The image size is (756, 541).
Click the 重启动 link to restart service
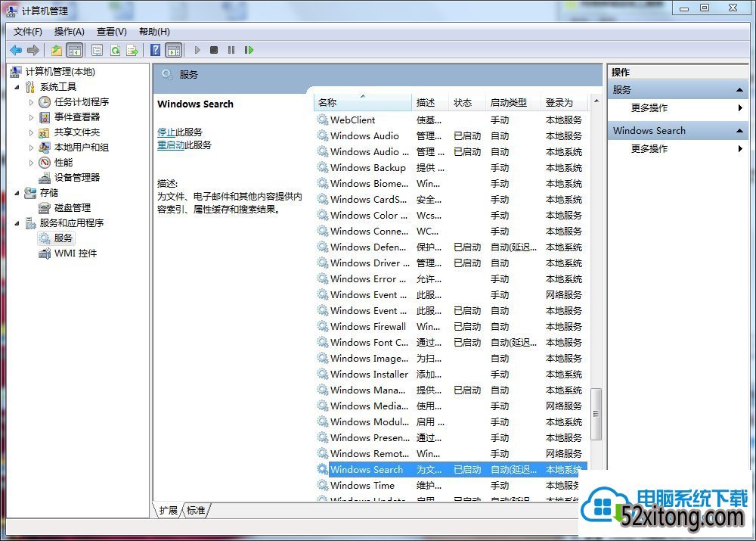(x=171, y=145)
